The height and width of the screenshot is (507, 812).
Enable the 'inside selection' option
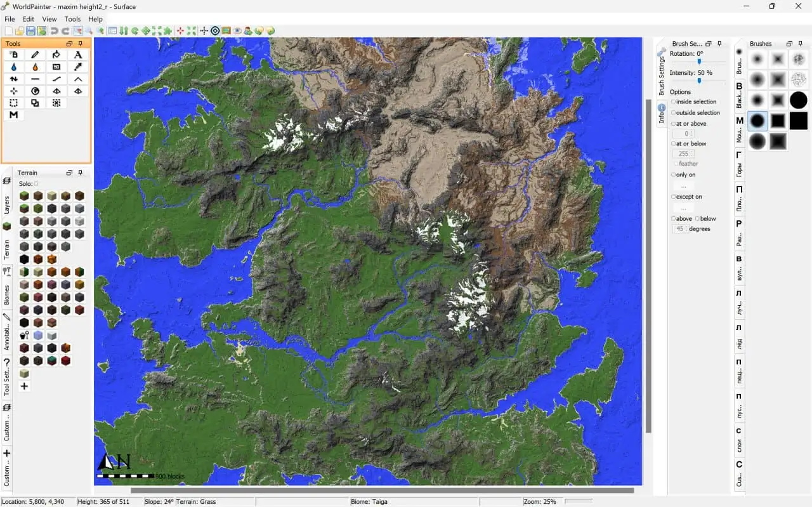(674, 102)
